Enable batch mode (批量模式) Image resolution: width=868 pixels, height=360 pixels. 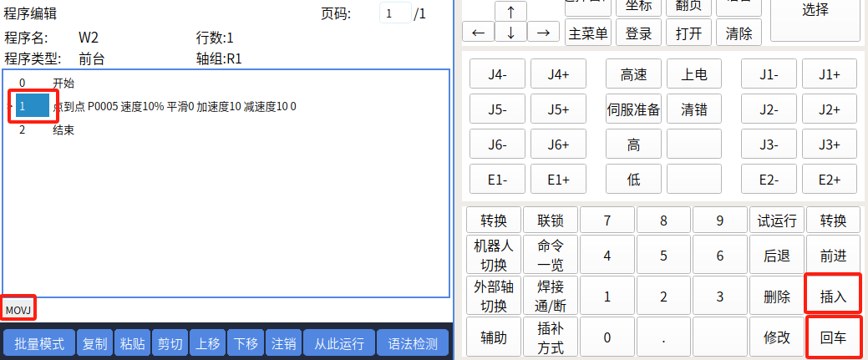point(39,343)
